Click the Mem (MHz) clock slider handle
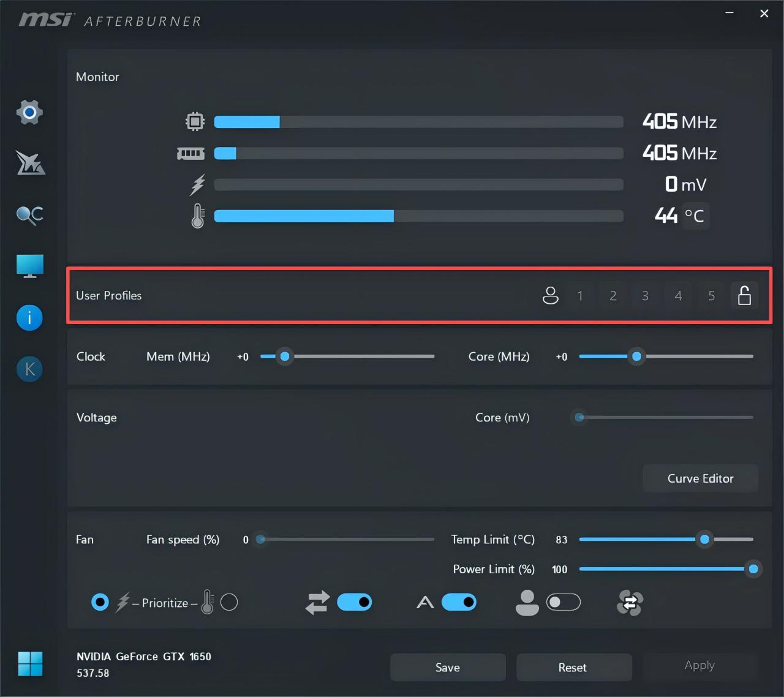The width and height of the screenshot is (784, 697). coord(285,356)
